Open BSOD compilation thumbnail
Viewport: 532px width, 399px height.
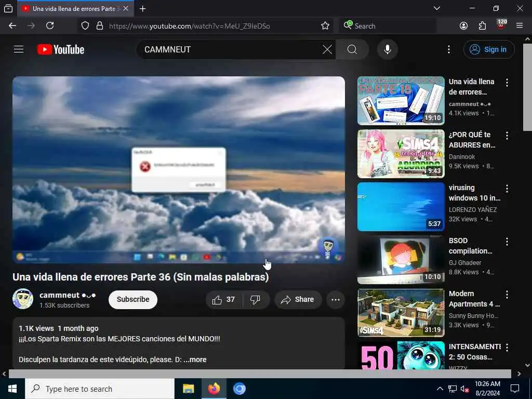[401, 260]
